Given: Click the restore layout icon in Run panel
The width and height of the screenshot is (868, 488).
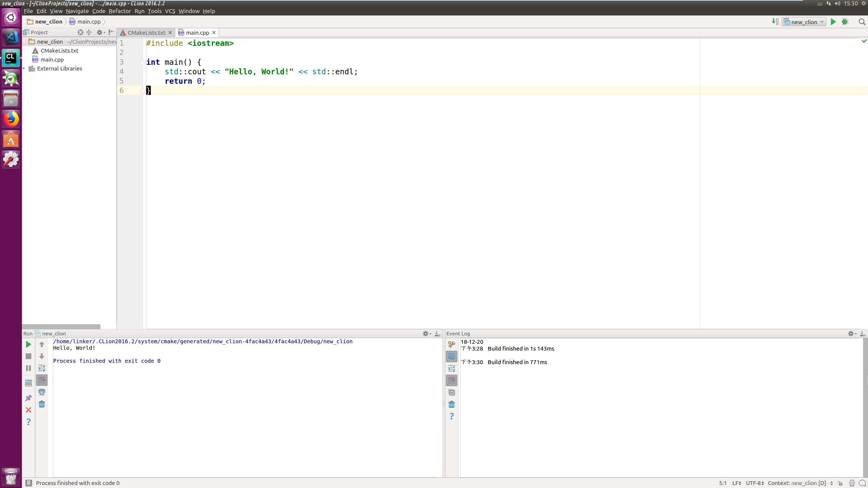Looking at the screenshot, I should [29, 383].
